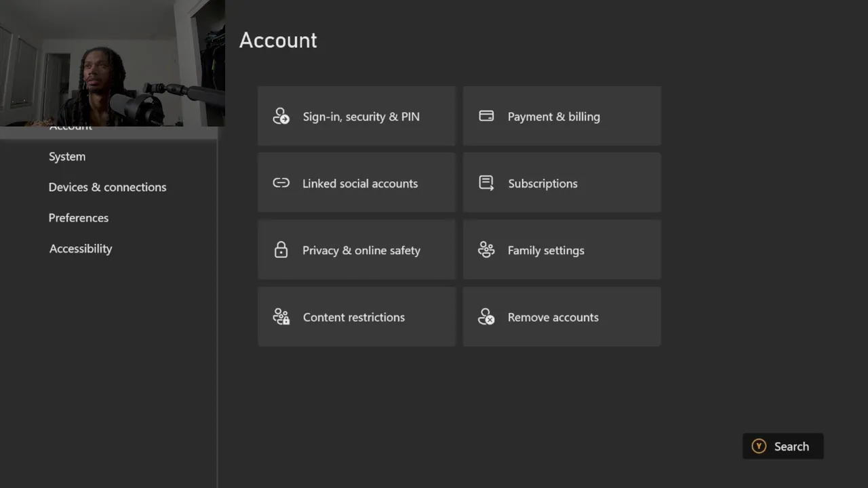Image resolution: width=868 pixels, height=488 pixels.
Task: Click the Content restrictions icon
Action: [281, 317]
